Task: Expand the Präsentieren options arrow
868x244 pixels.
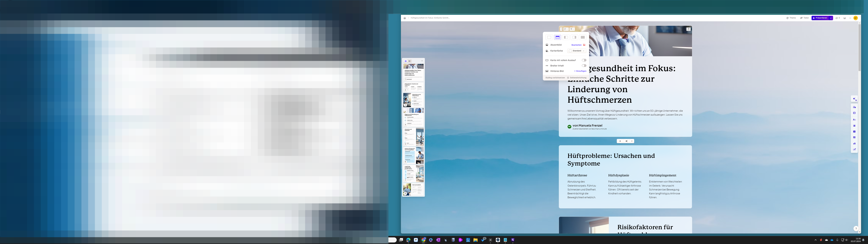Action: click(x=831, y=18)
